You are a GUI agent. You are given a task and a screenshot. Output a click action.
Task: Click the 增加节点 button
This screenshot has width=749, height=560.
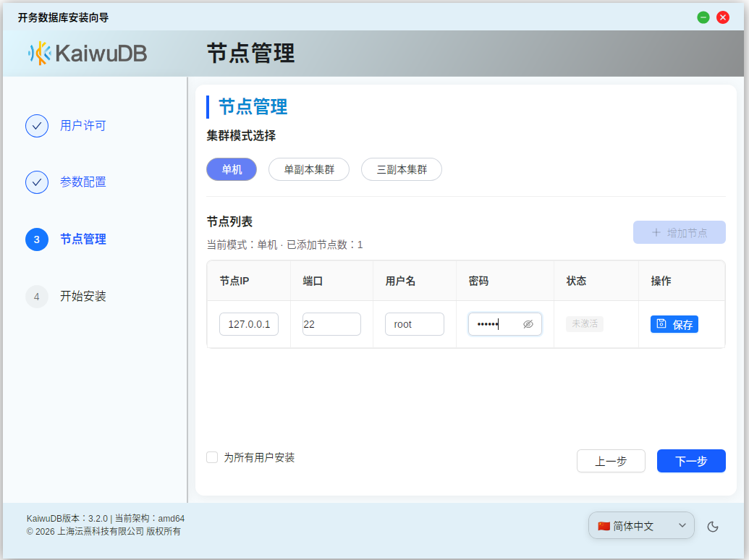pyautogui.click(x=680, y=232)
